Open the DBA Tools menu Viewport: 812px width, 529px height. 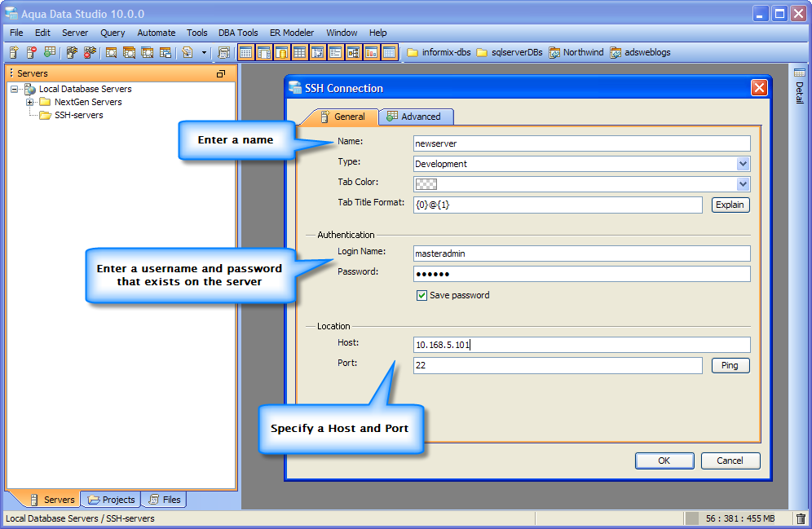click(x=238, y=33)
